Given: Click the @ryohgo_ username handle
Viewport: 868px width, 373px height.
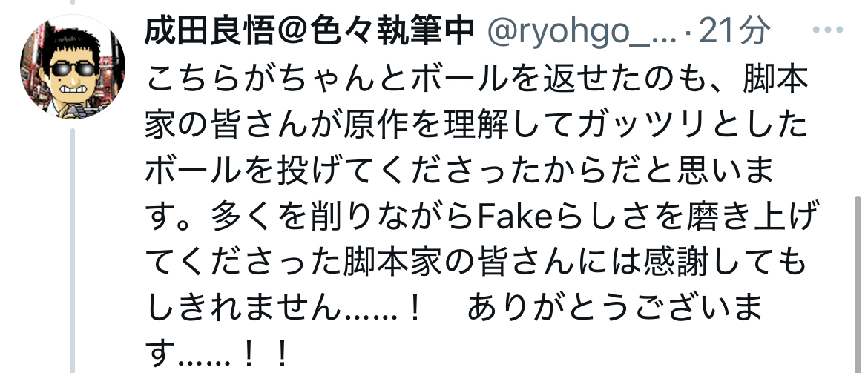Looking at the screenshot, I should 582,32.
